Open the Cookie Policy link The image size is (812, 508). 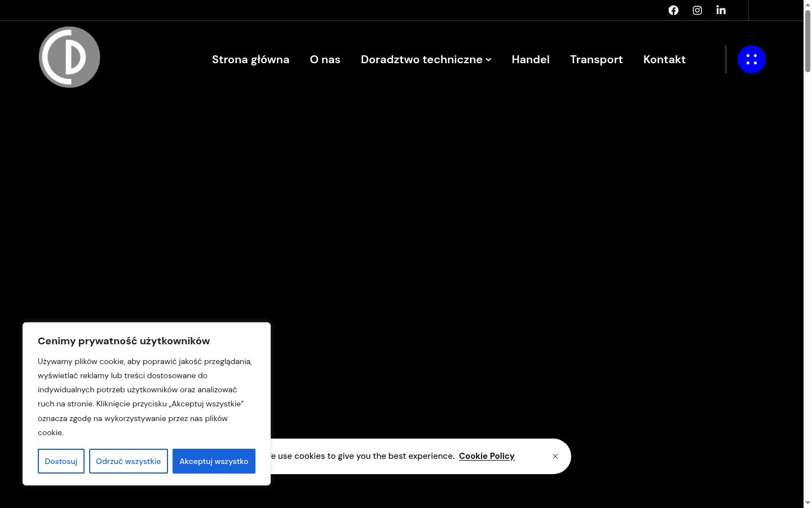(x=487, y=456)
